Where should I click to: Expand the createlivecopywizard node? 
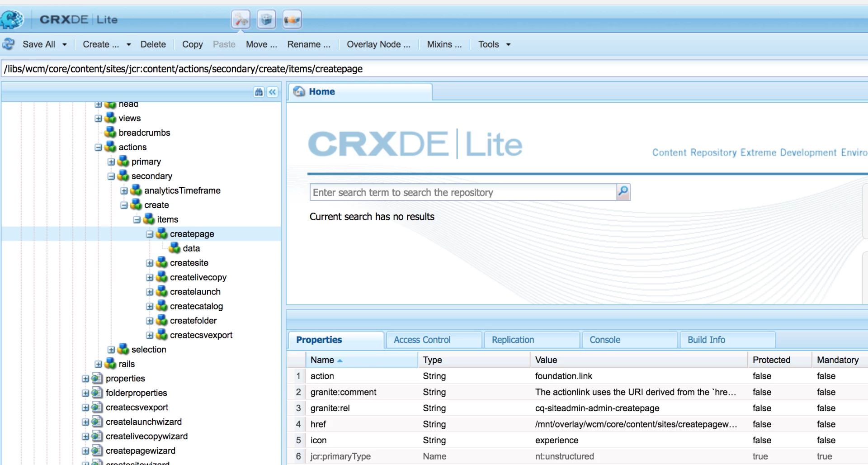coord(85,437)
